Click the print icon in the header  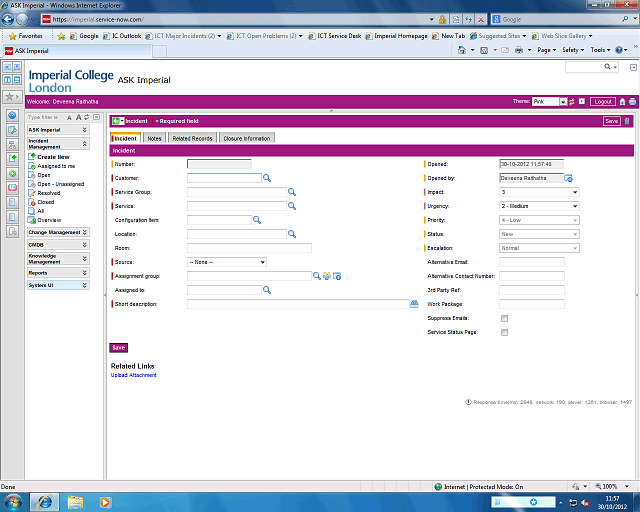pyautogui.click(x=632, y=102)
